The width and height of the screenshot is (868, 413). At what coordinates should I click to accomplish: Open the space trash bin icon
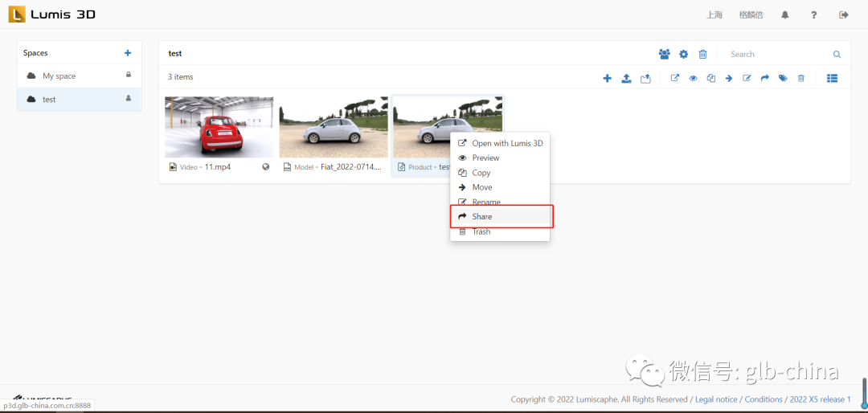(702, 54)
